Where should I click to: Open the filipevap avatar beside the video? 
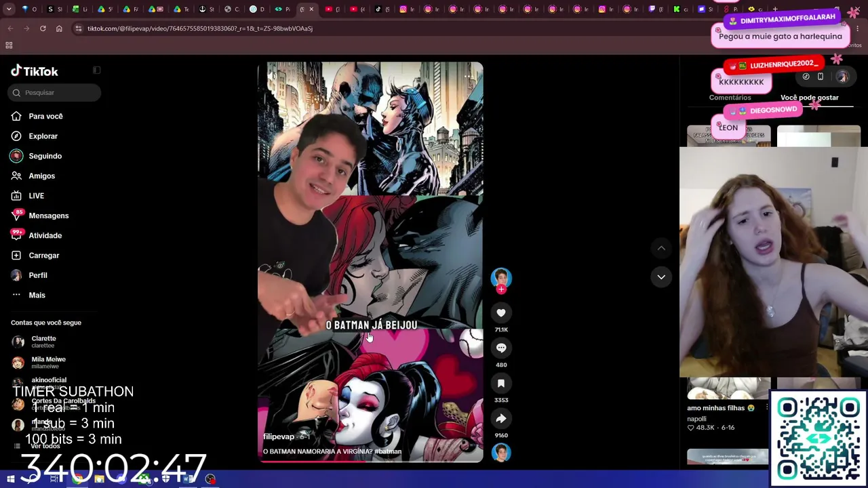(x=501, y=279)
